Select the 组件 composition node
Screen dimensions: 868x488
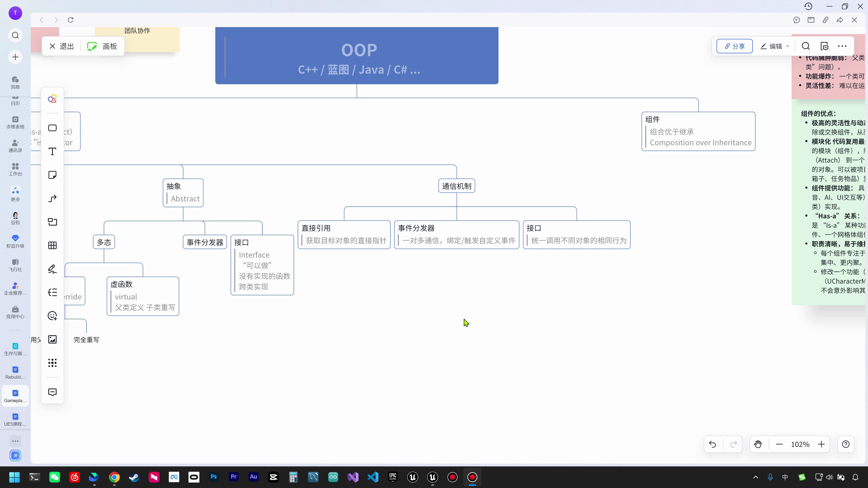click(x=698, y=131)
